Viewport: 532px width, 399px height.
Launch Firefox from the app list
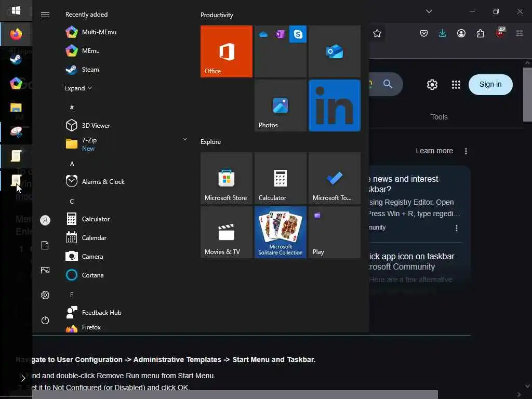(x=126, y=327)
